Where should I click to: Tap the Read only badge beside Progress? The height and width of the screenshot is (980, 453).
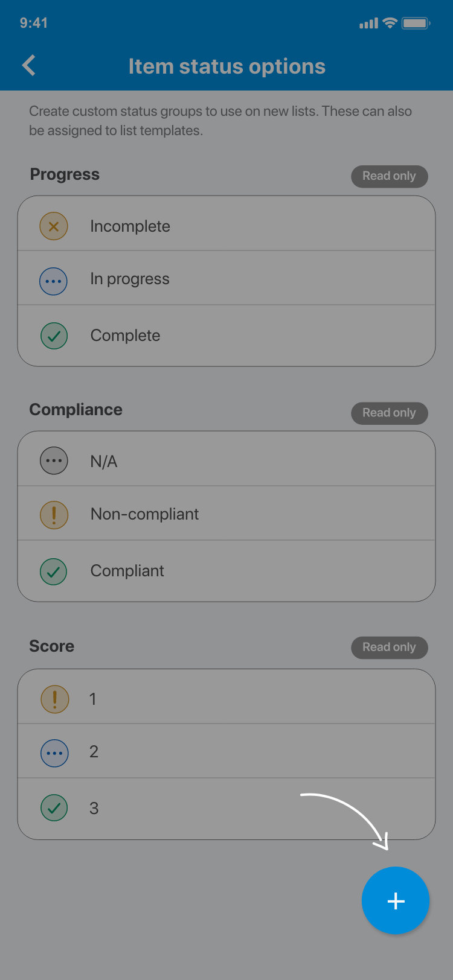coord(389,176)
